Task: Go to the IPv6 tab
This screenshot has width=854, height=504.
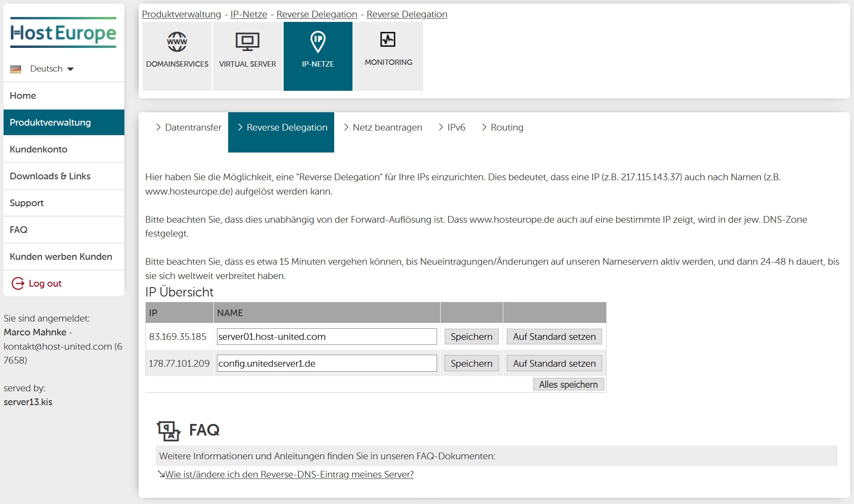Action: click(452, 128)
